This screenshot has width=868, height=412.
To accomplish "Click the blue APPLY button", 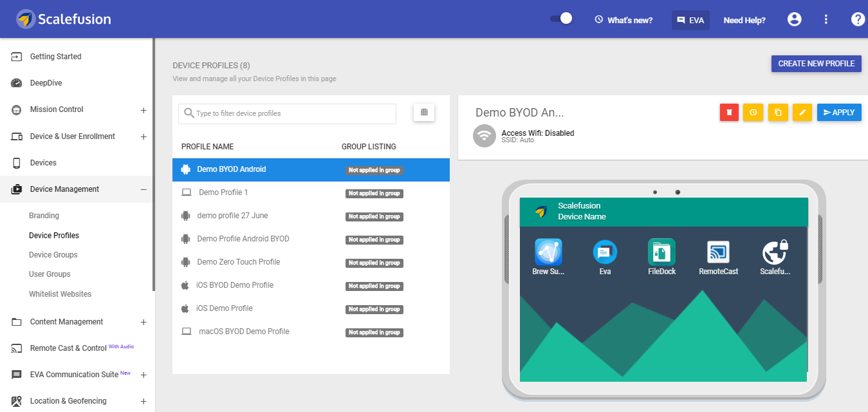I will point(839,112).
